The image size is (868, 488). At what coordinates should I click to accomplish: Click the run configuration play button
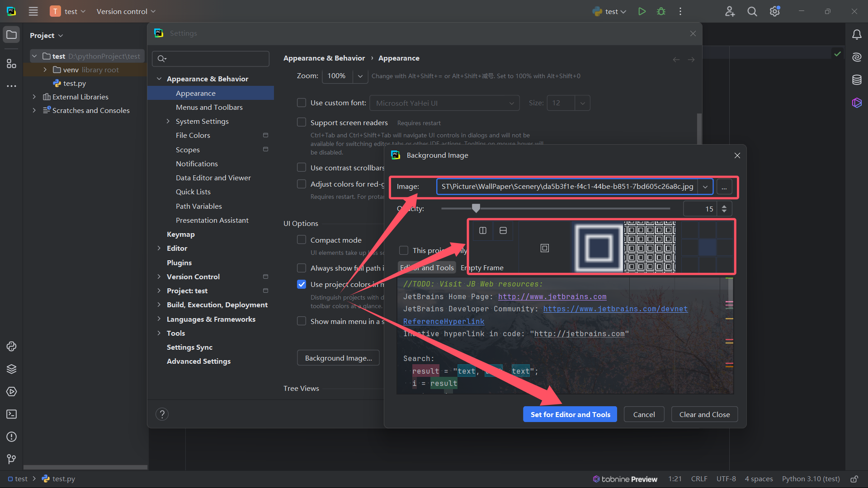[x=642, y=11]
